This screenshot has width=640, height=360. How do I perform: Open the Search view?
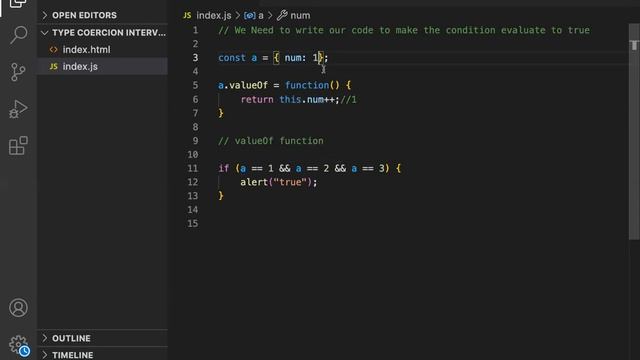18,35
